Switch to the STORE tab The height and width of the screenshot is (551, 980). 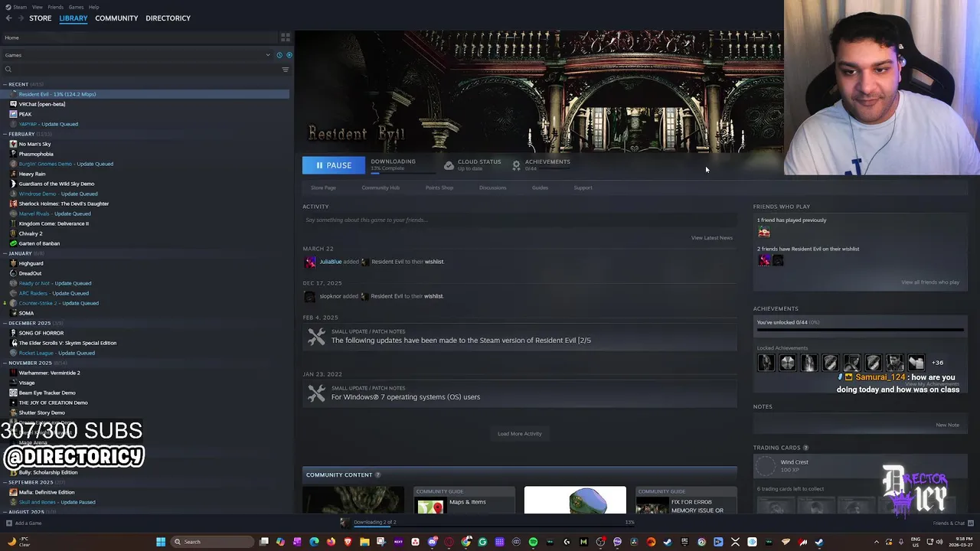click(x=41, y=18)
